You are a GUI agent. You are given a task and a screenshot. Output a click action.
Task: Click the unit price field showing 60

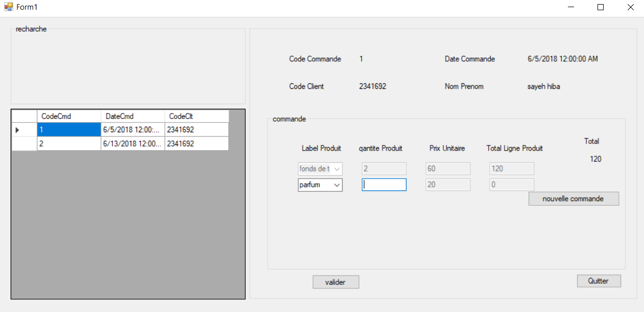448,169
